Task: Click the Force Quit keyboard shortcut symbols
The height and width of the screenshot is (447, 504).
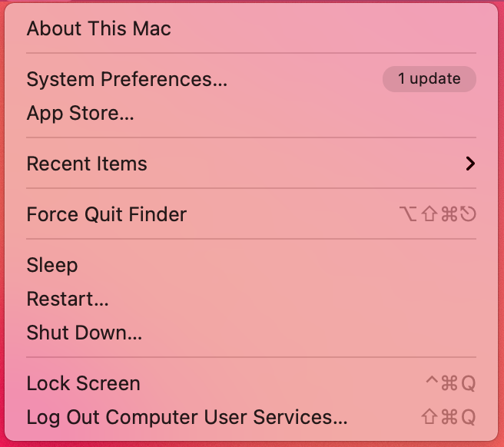Action: (439, 214)
